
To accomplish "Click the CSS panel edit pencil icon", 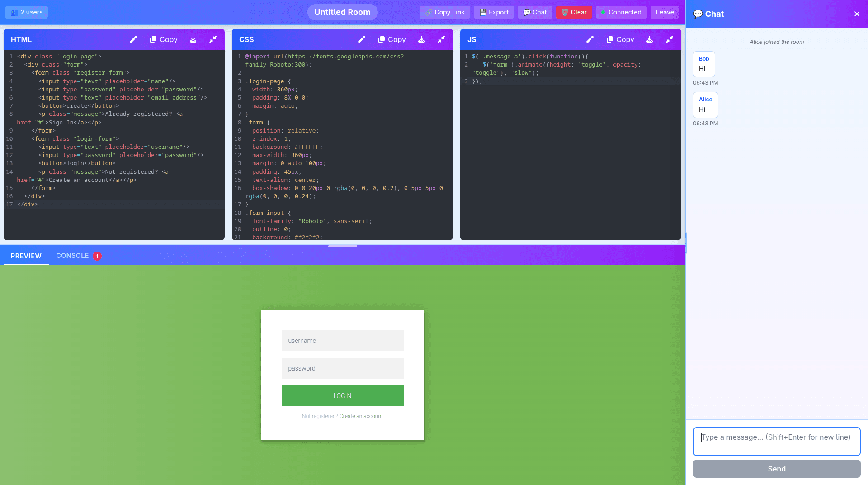I will 362,39.
